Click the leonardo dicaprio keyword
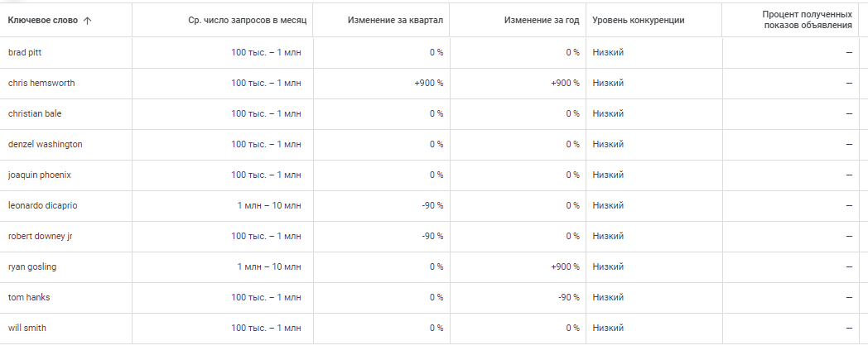 tap(42, 205)
